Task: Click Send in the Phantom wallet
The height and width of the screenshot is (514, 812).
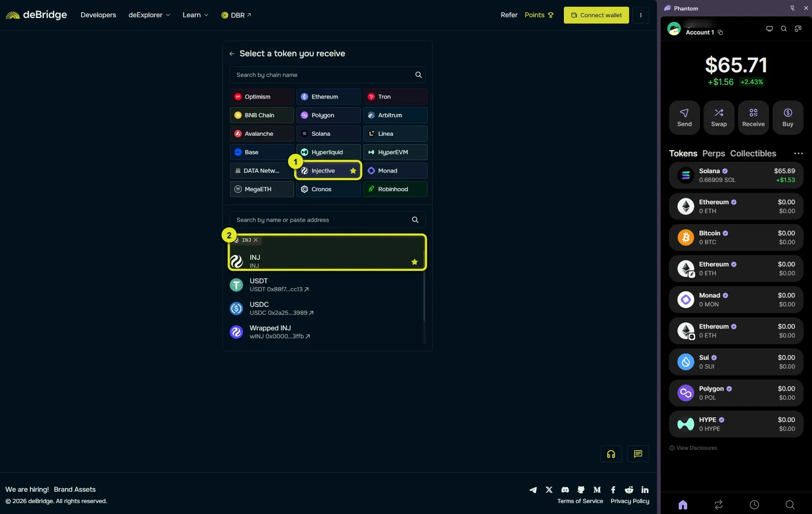Action: click(684, 118)
